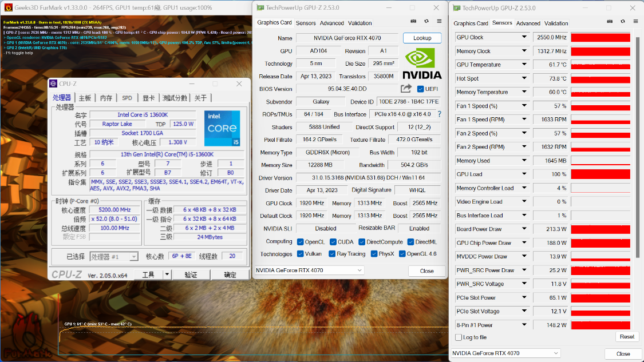
Task: Click the GPU Chip Power Draw graph
Action: pos(600,242)
